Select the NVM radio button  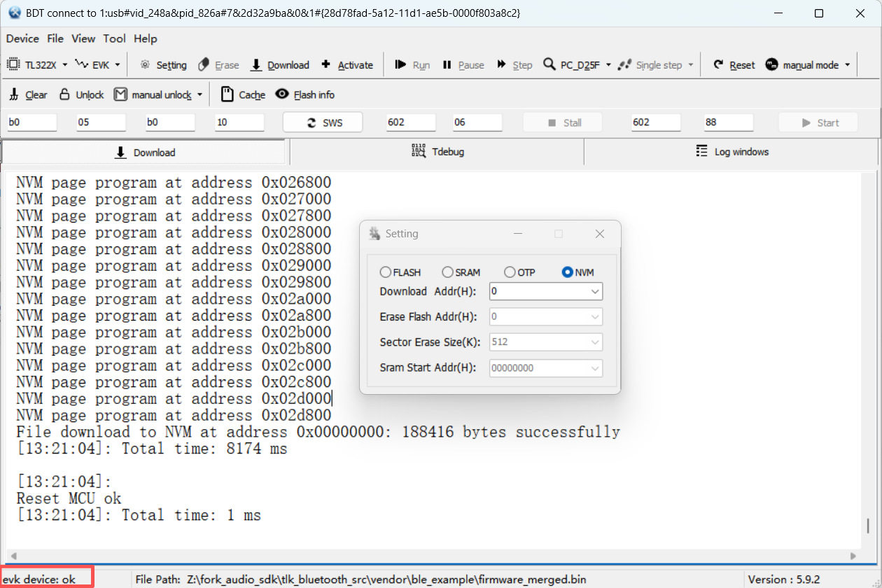click(x=568, y=272)
